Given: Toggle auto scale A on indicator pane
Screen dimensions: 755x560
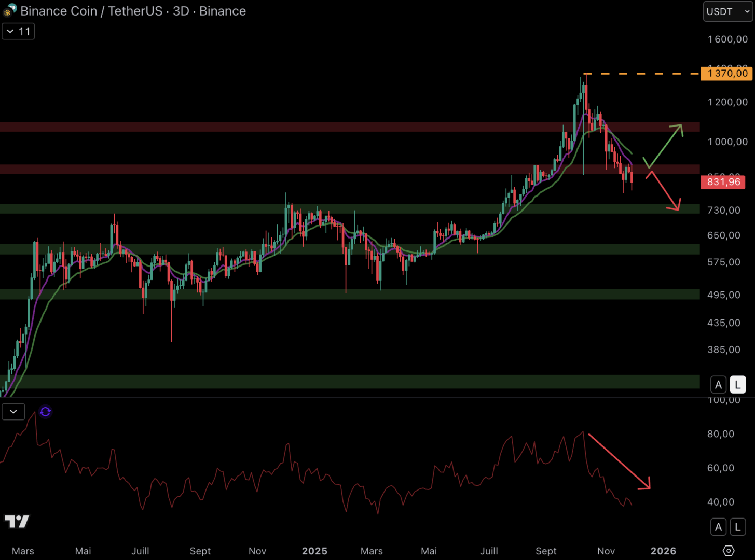Looking at the screenshot, I should pyautogui.click(x=718, y=527).
